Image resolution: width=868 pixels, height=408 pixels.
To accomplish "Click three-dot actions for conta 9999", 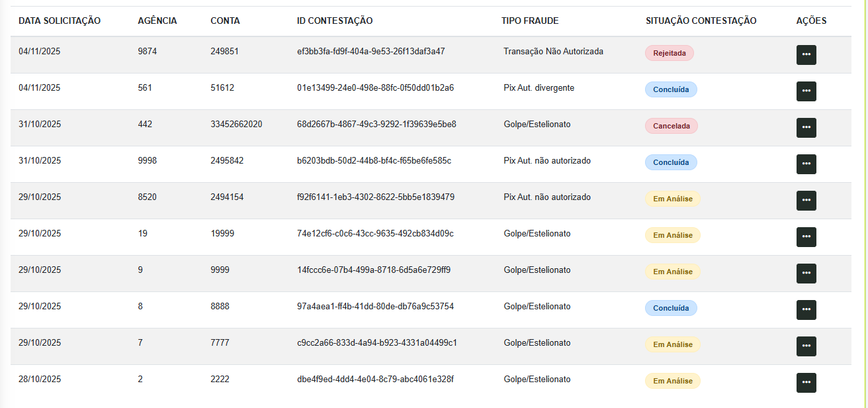I will click(806, 274).
